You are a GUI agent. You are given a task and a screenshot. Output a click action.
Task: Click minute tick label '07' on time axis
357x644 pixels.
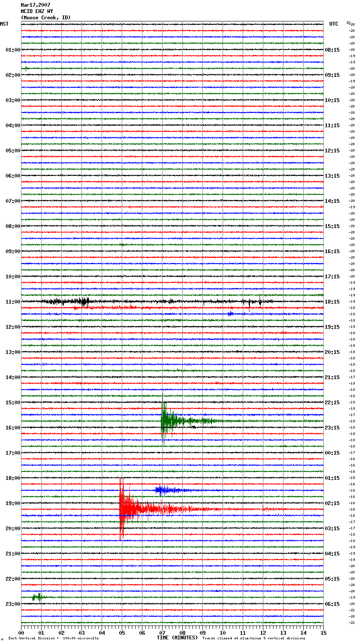click(162, 632)
